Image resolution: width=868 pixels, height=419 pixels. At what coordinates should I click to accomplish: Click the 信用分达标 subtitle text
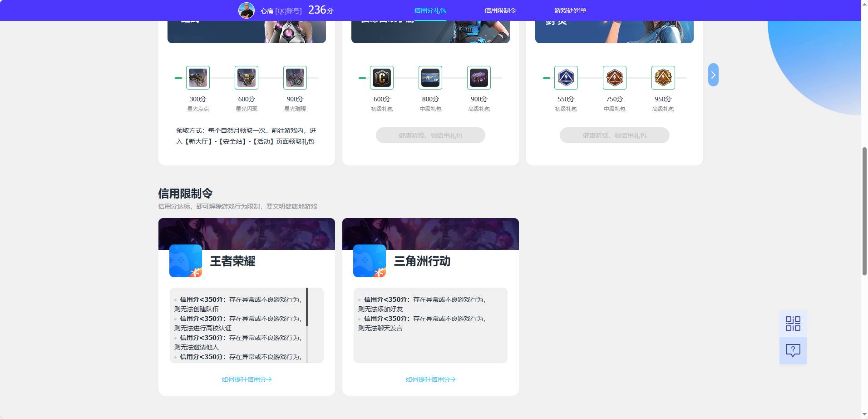tap(237, 206)
